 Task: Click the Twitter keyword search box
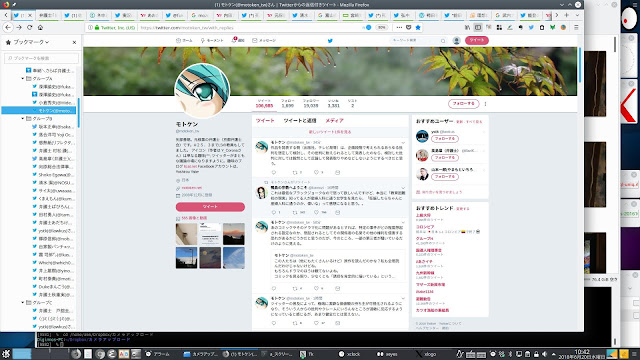click(x=418, y=40)
